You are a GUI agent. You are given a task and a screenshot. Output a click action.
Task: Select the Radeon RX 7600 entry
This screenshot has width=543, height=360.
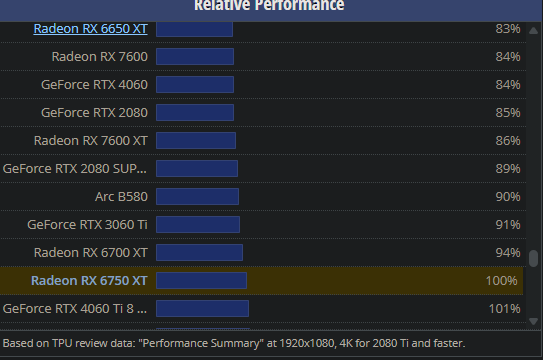pyautogui.click(x=100, y=56)
